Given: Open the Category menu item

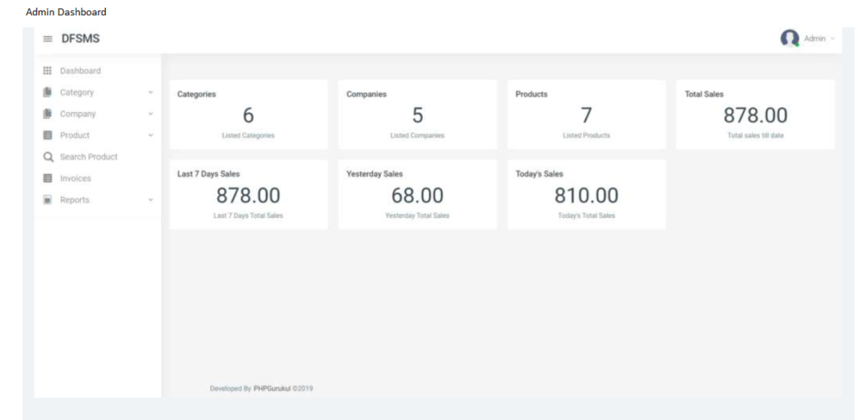Looking at the screenshot, I should pyautogui.click(x=77, y=92).
